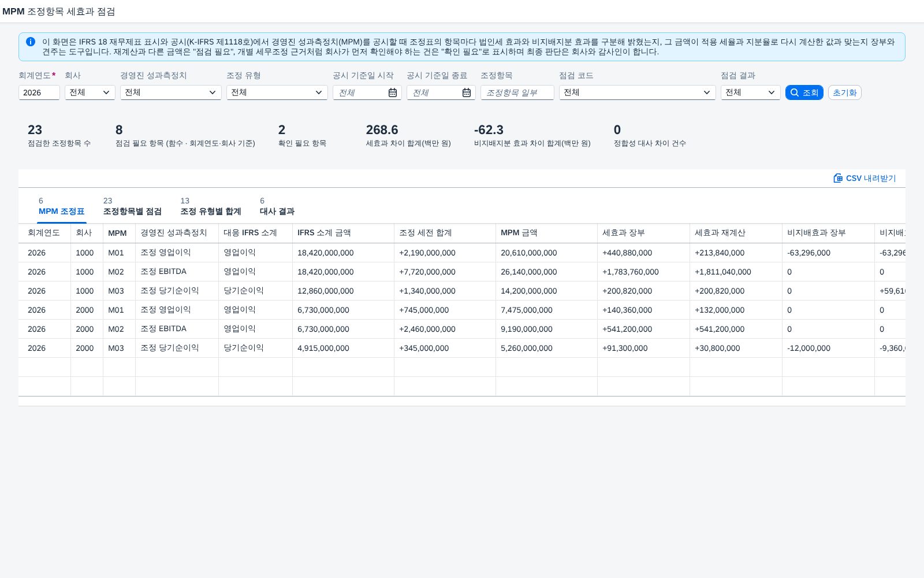Screen dimensions: 924x578
Task: Select cell -12,000,000 in 비지배효과 장부
Action: click(x=828, y=348)
